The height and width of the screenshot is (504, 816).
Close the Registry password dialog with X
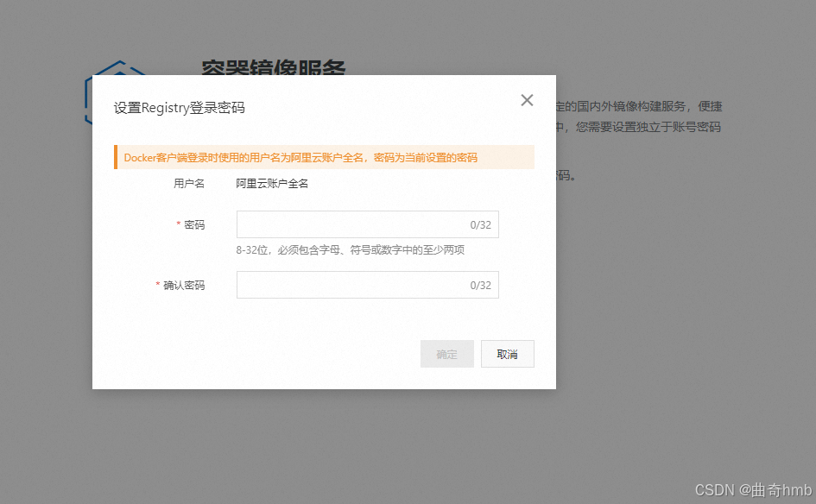[x=527, y=100]
